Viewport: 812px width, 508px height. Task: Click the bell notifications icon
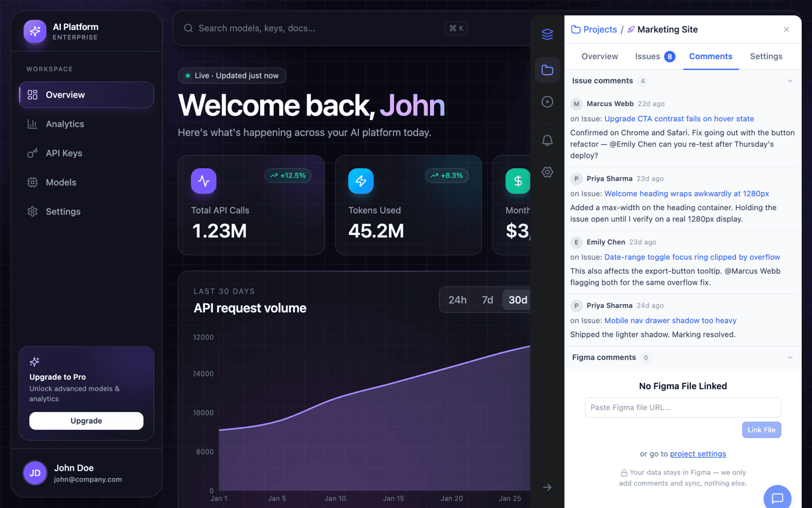(547, 140)
